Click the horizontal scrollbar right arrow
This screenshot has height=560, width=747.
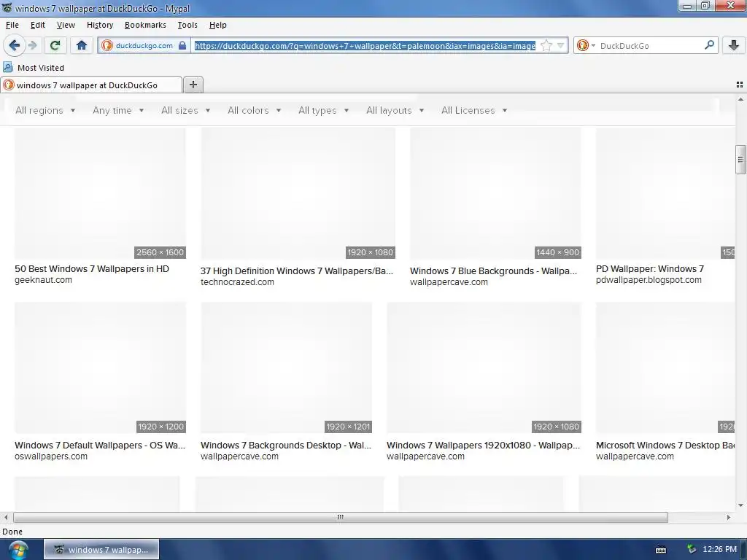pos(729,517)
